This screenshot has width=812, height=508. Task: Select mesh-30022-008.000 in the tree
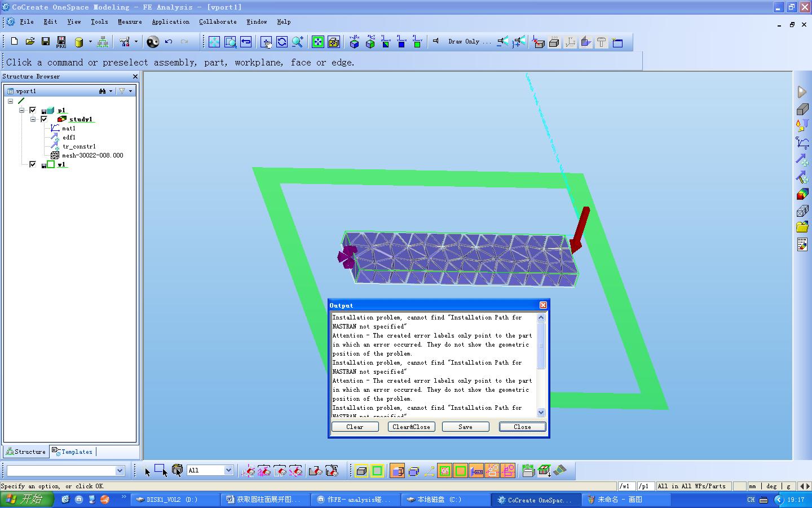tap(92, 155)
